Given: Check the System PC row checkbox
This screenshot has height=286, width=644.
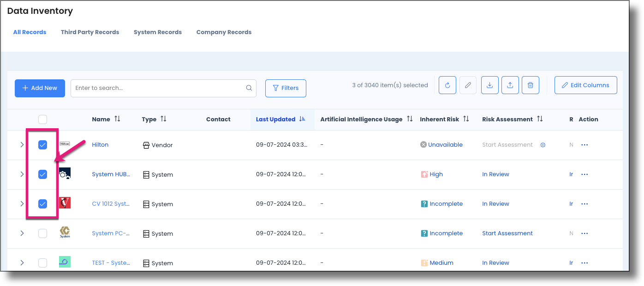Looking at the screenshot, I should [x=42, y=233].
